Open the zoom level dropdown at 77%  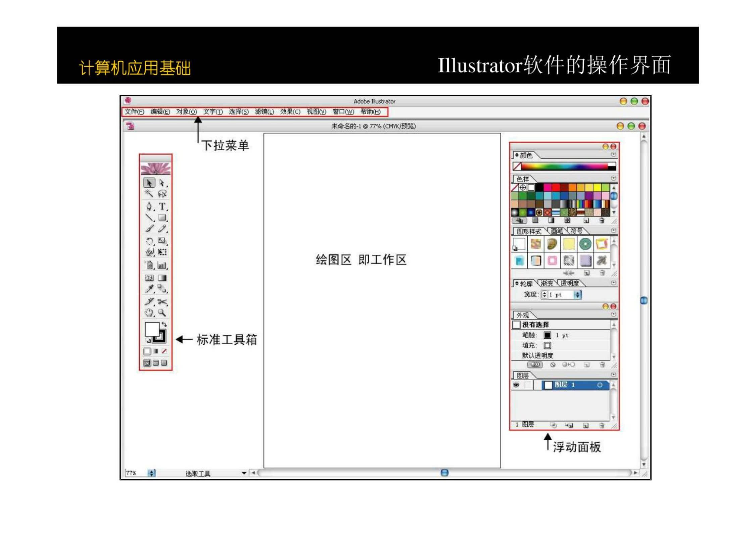[152, 473]
